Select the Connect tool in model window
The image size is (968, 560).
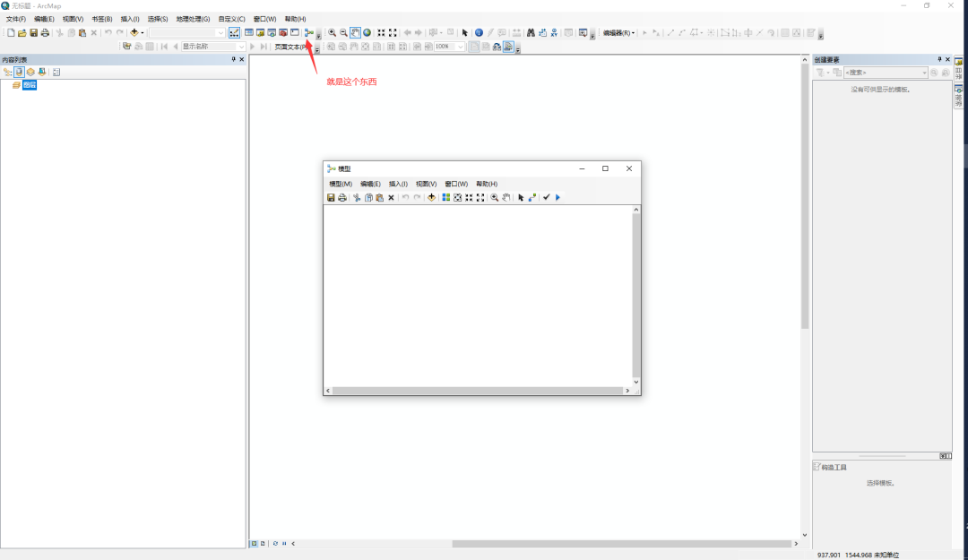(532, 197)
